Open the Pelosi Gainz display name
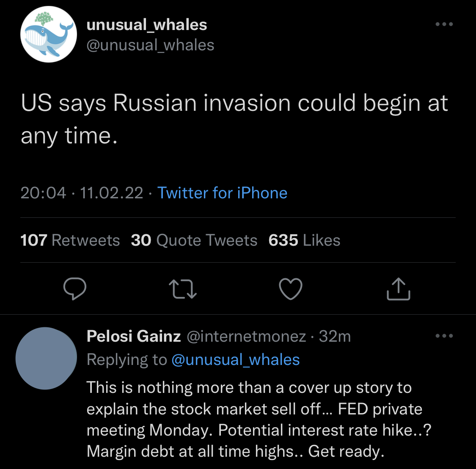476x469 pixels. click(134, 336)
